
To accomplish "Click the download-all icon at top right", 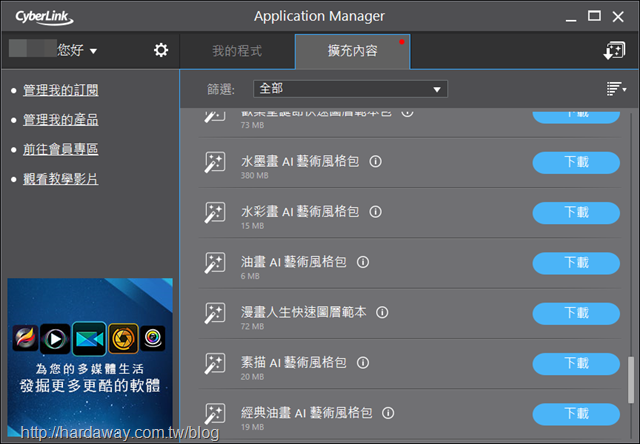I will pos(614,51).
